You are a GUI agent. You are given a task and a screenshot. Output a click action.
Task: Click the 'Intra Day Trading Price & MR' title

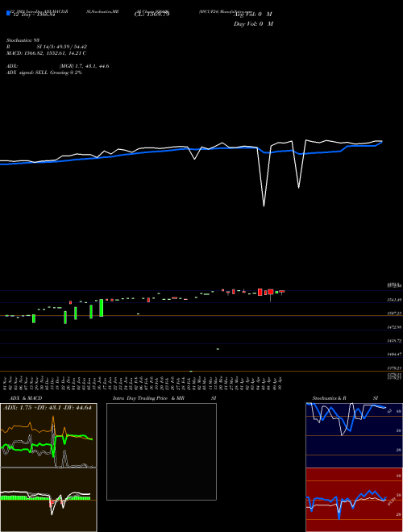148,398
